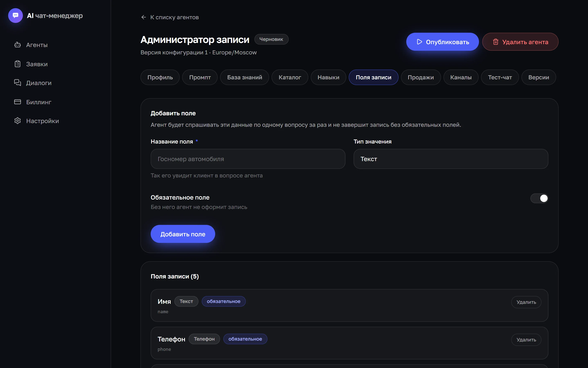Click the Телефон type badge in the Телефон row
The width and height of the screenshot is (588, 368).
click(204, 339)
